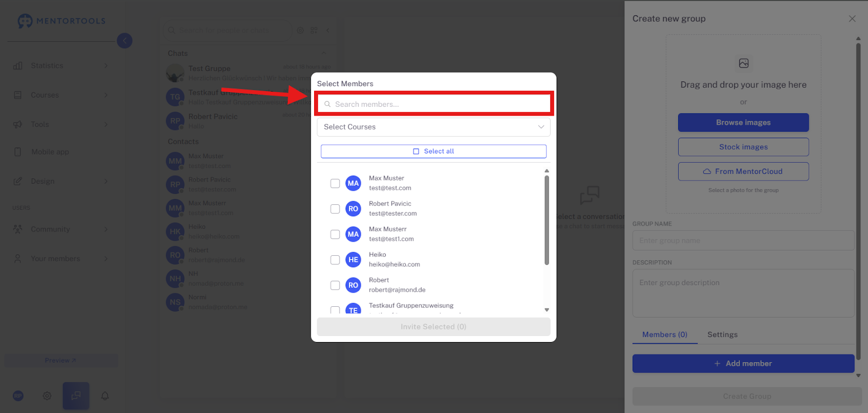Viewport: 868px width, 413px height.
Task: Click the member list scrollbar down arrow
Action: pos(547,310)
